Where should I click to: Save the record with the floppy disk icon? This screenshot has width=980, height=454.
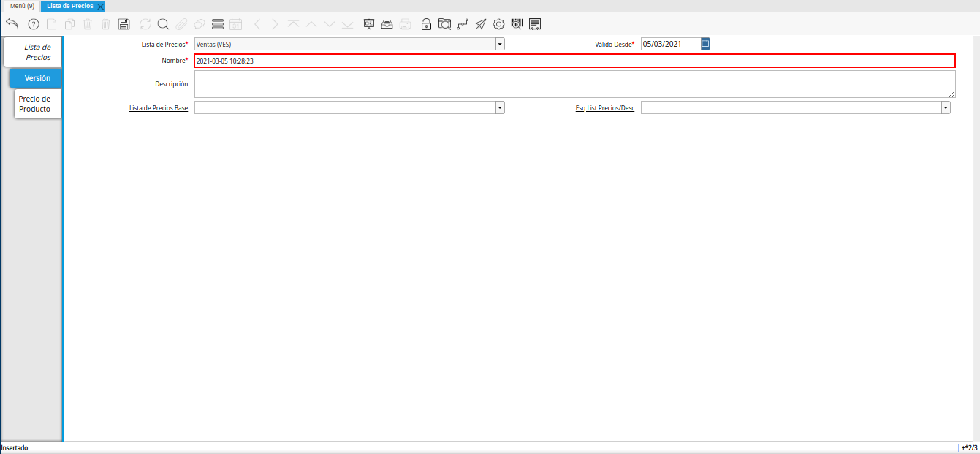click(124, 24)
